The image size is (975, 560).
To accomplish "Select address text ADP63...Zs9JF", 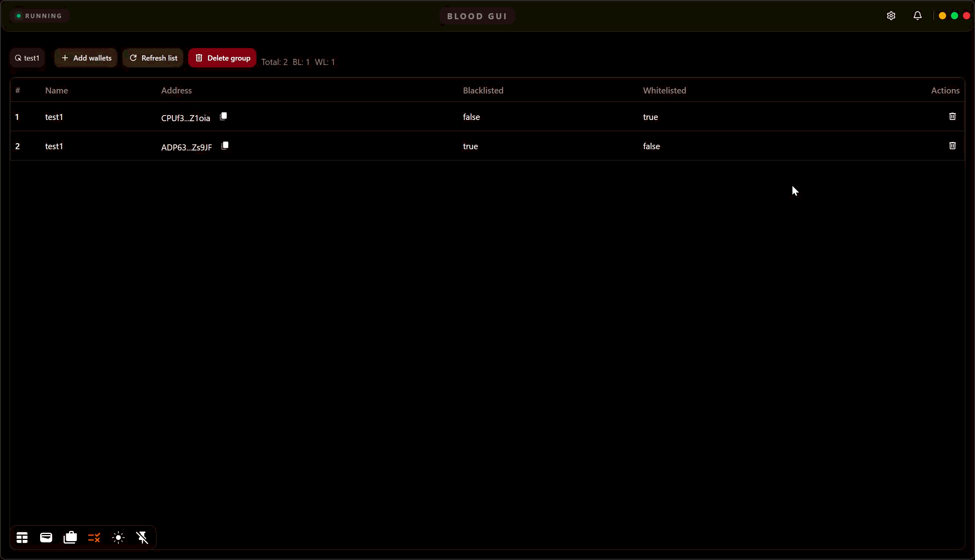I will (x=187, y=147).
